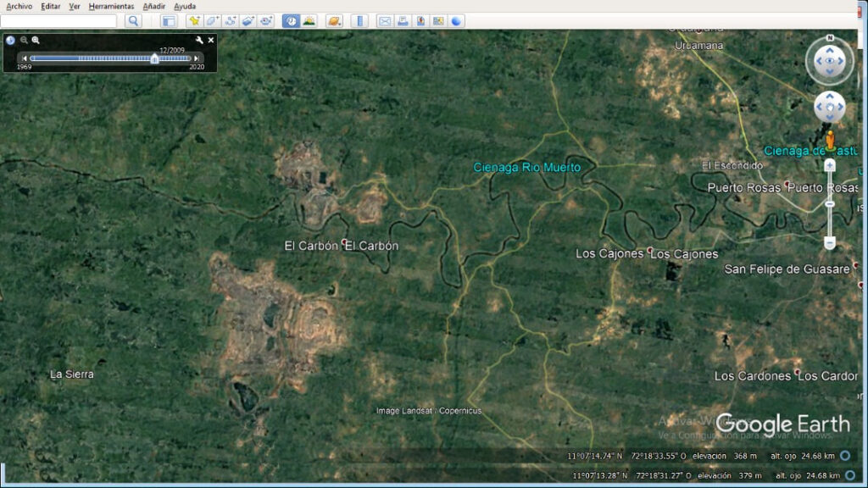Close the historical imagery slider panel

pos(211,40)
